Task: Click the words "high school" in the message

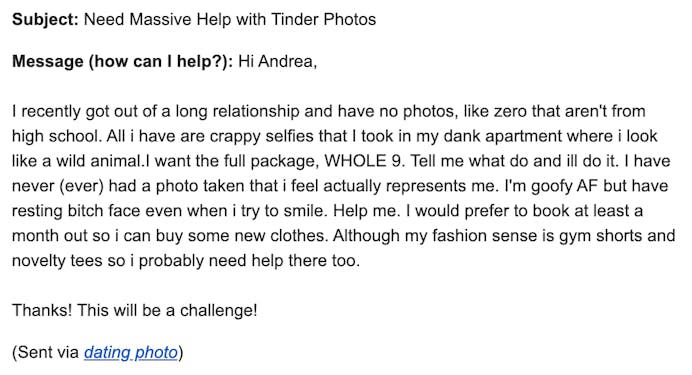Action: pos(55,136)
